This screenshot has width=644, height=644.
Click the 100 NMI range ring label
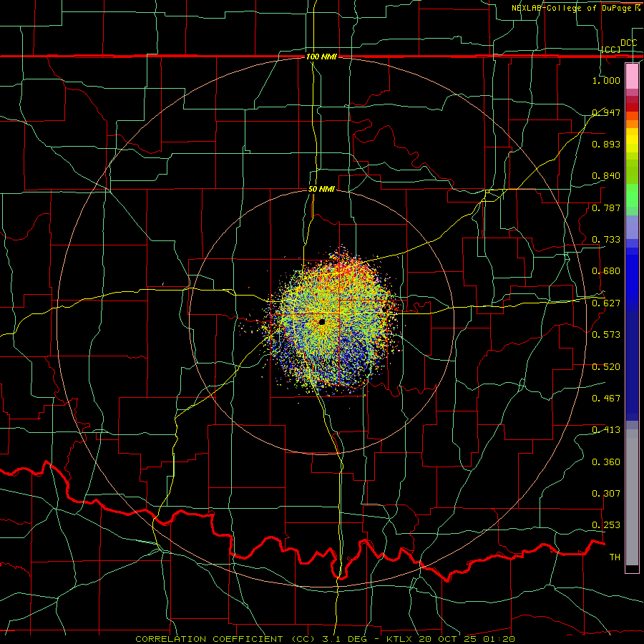(x=321, y=57)
